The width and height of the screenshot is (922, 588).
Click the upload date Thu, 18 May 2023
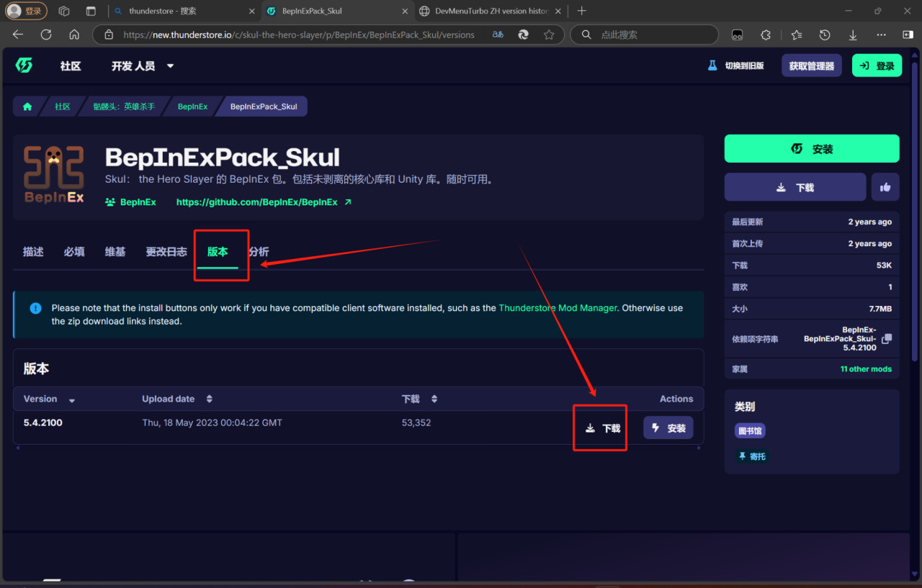[212, 422]
